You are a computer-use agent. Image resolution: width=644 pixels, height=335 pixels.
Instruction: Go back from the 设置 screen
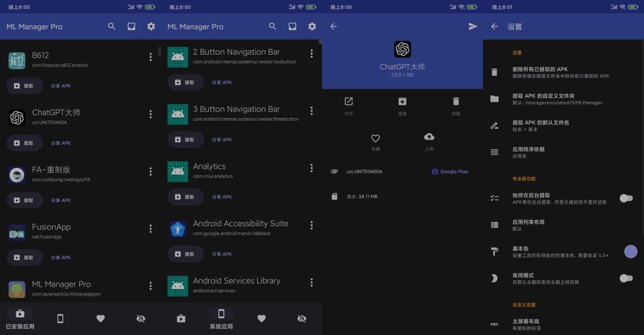[x=494, y=26]
